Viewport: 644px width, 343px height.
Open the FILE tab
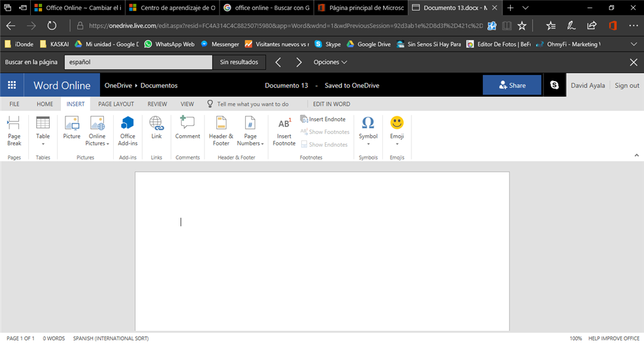[14, 104]
